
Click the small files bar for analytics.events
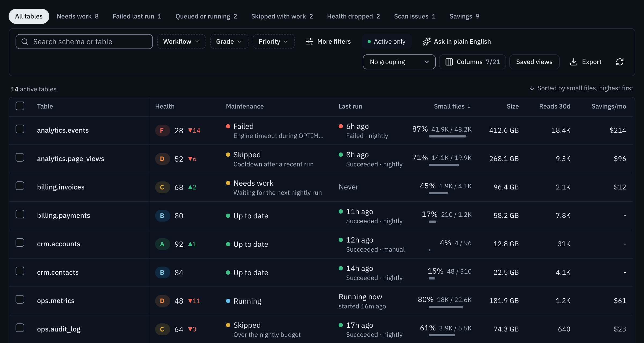coord(447,136)
